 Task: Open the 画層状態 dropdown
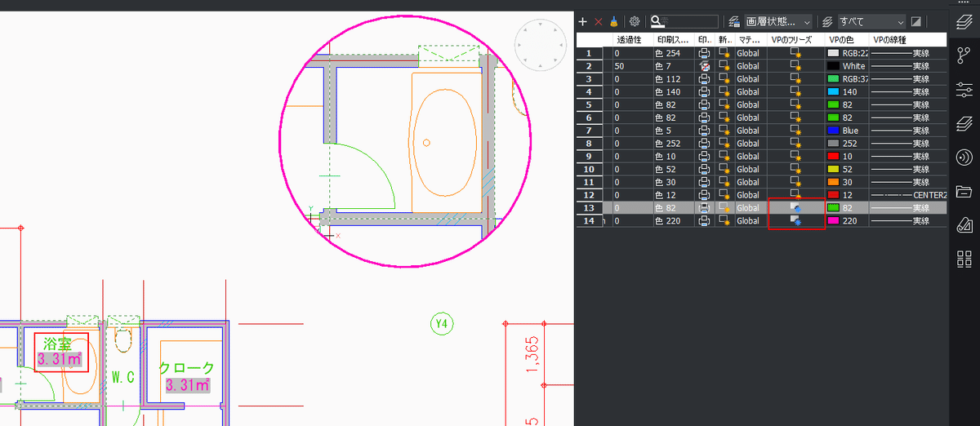778,22
